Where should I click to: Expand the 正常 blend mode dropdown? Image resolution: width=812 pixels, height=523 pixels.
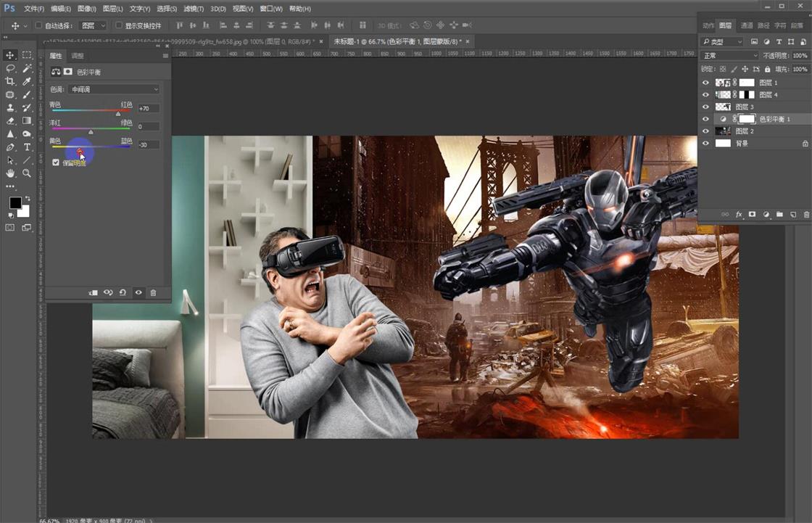730,56
